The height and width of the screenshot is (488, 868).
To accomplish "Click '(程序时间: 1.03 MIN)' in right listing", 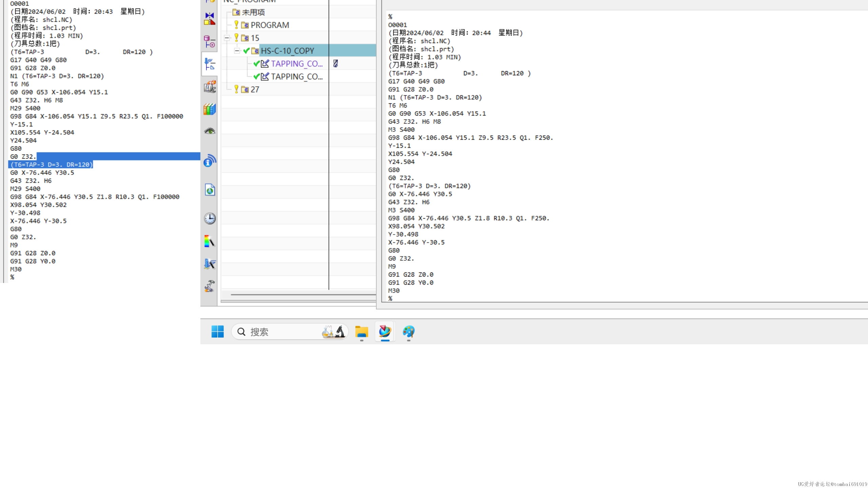I will [425, 57].
